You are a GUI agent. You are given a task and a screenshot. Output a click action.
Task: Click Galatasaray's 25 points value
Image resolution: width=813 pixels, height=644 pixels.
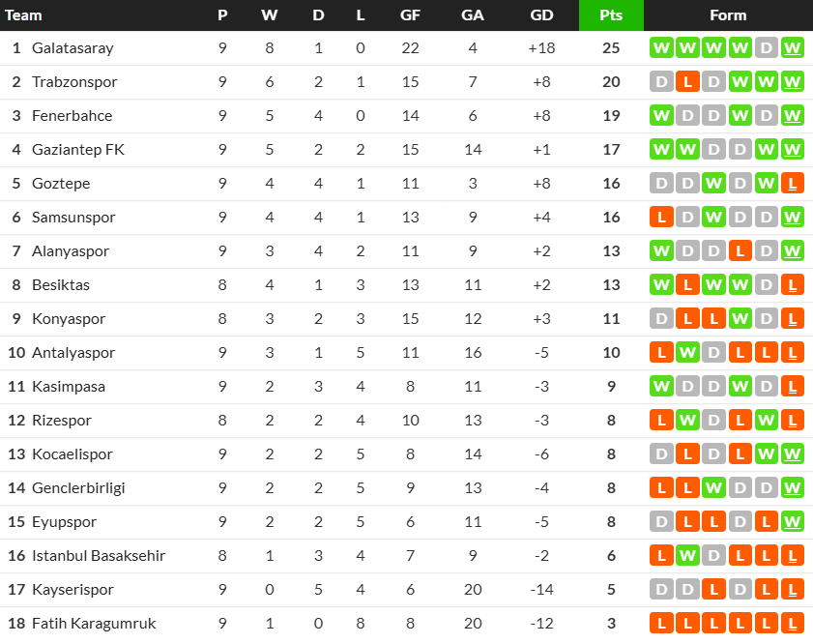(611, 48)
